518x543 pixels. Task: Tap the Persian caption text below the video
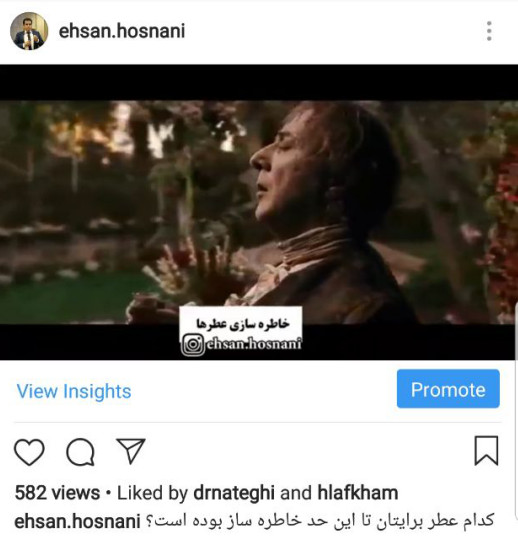coord(320,521)
